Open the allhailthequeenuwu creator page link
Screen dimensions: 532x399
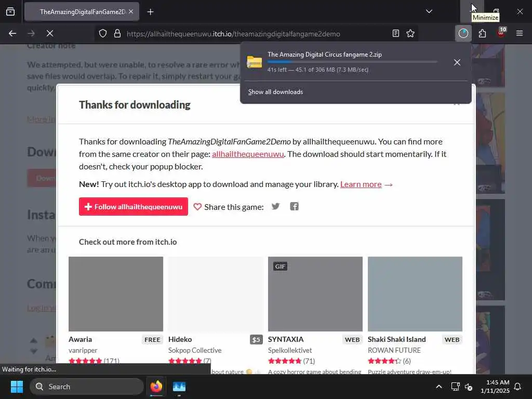248,154
